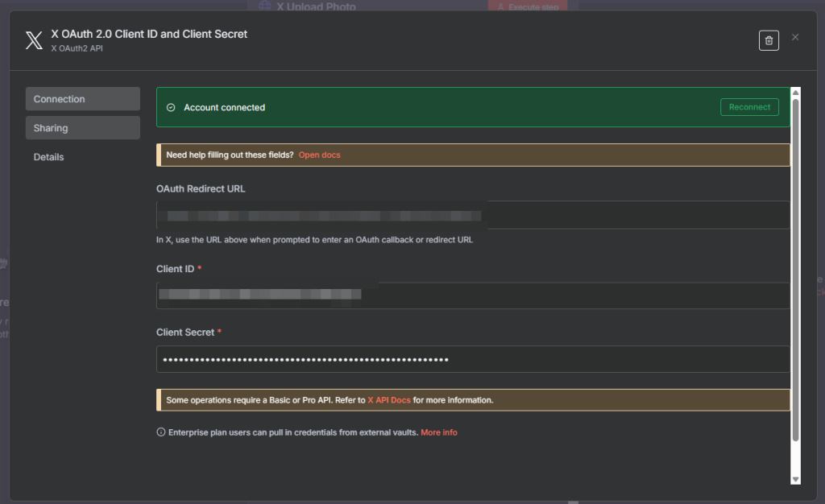
Task: Click the trash icon to delete credential
Action: pyautogui.click(x=769, y=40)
